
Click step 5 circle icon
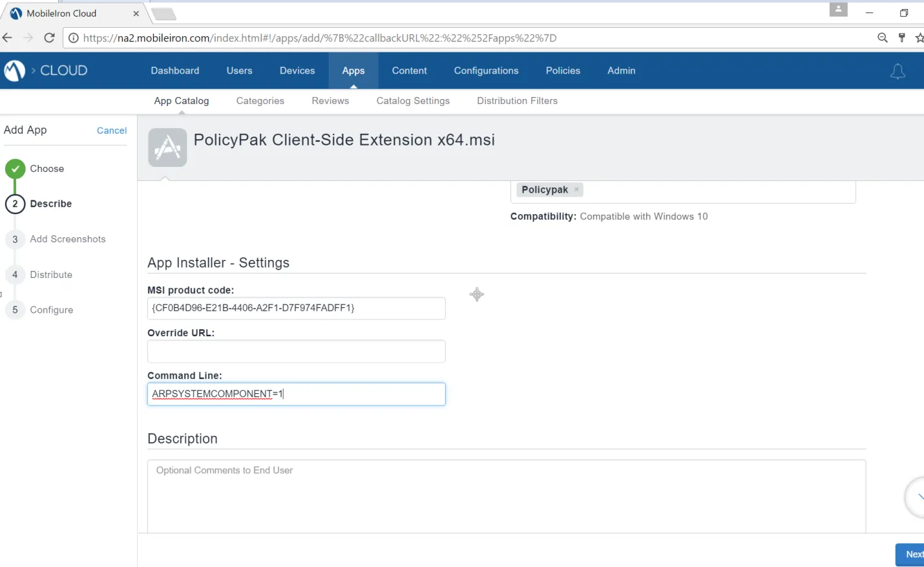pyautogui.click(x=15, y=310)
